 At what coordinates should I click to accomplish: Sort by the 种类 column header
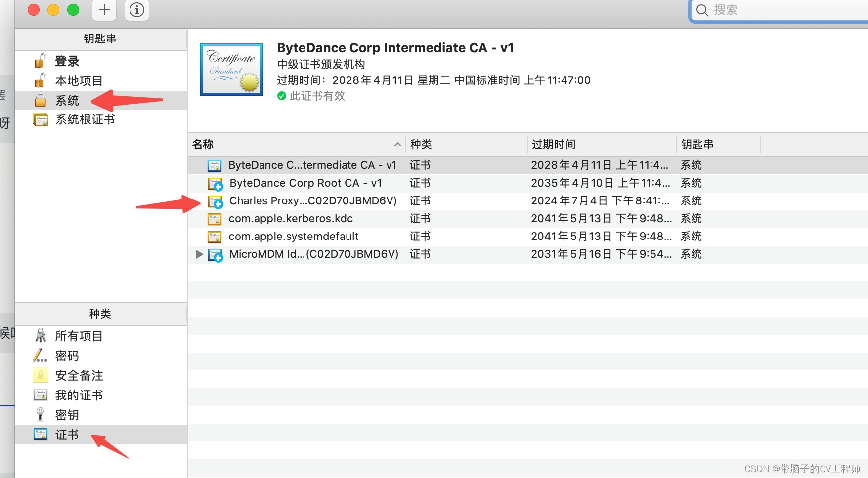coord(467,144)
